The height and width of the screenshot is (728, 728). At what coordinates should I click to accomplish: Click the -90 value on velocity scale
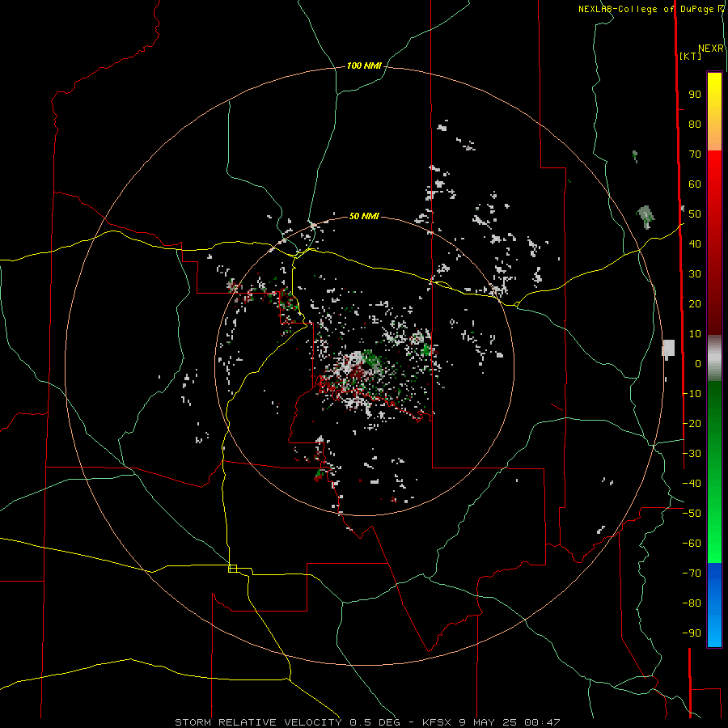[692, 633]
